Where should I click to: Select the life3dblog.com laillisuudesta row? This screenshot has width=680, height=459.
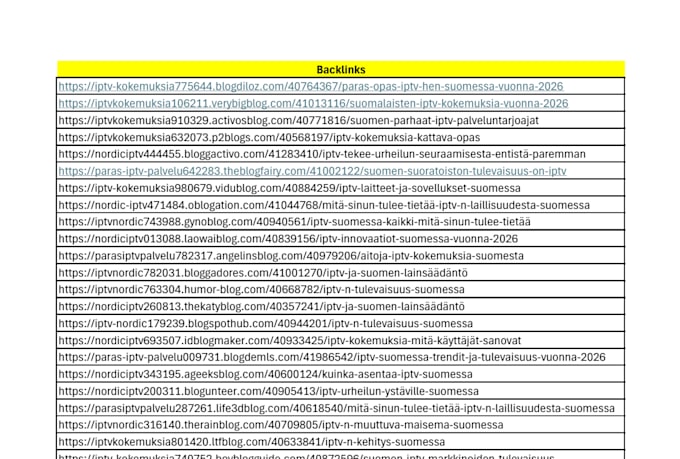[x=340, y=408]
